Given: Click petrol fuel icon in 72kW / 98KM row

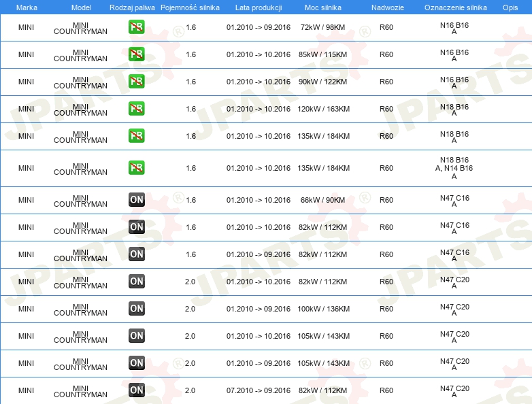Looking at the screenshot, I should tap(136, 27).
